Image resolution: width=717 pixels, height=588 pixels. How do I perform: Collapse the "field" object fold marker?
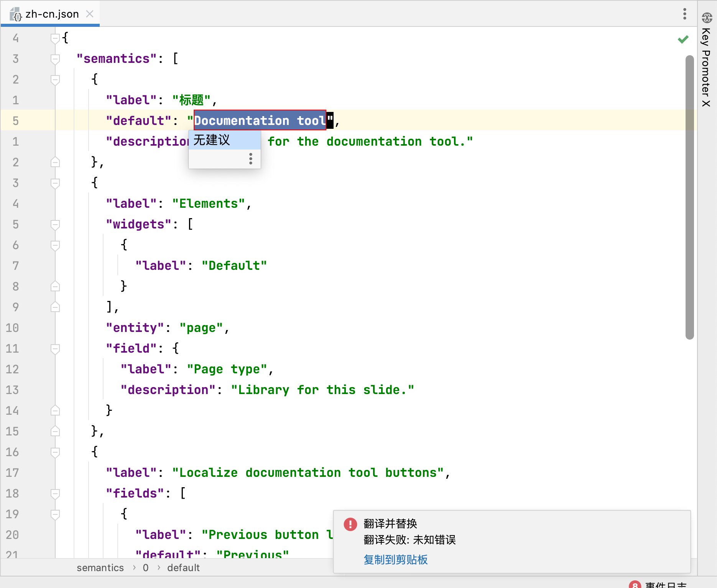tap(55, 349)
